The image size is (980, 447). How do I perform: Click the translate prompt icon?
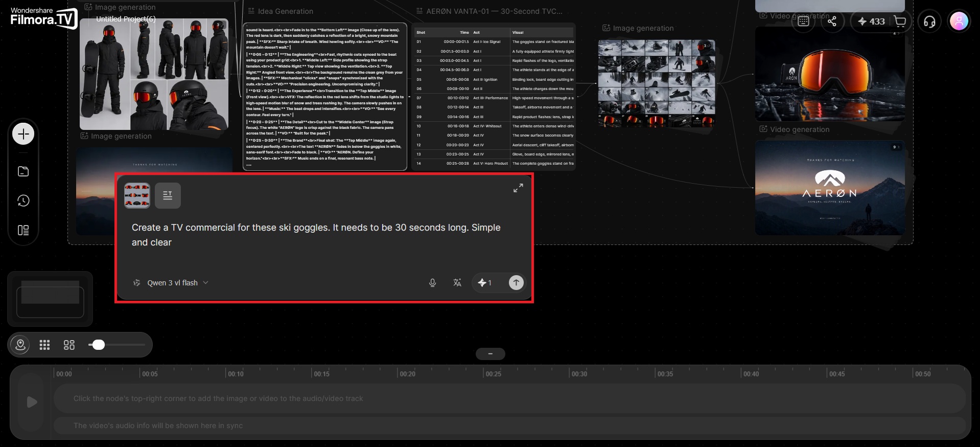pyautogui.click(x=457, y=283)
